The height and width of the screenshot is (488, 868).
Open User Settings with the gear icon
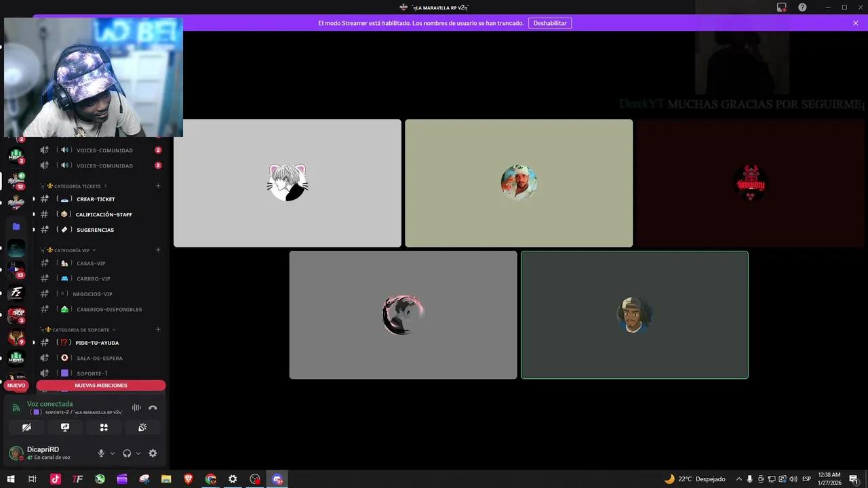click(x=153, y=453)
